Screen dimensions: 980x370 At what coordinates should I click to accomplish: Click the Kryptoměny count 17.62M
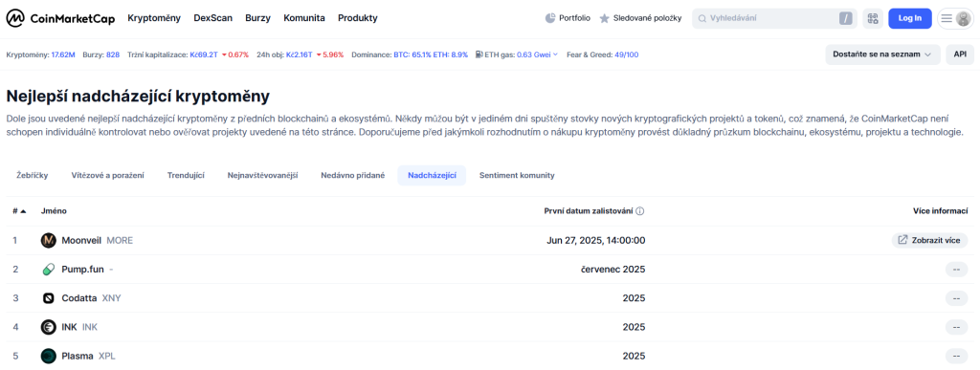tap(63, 54)
